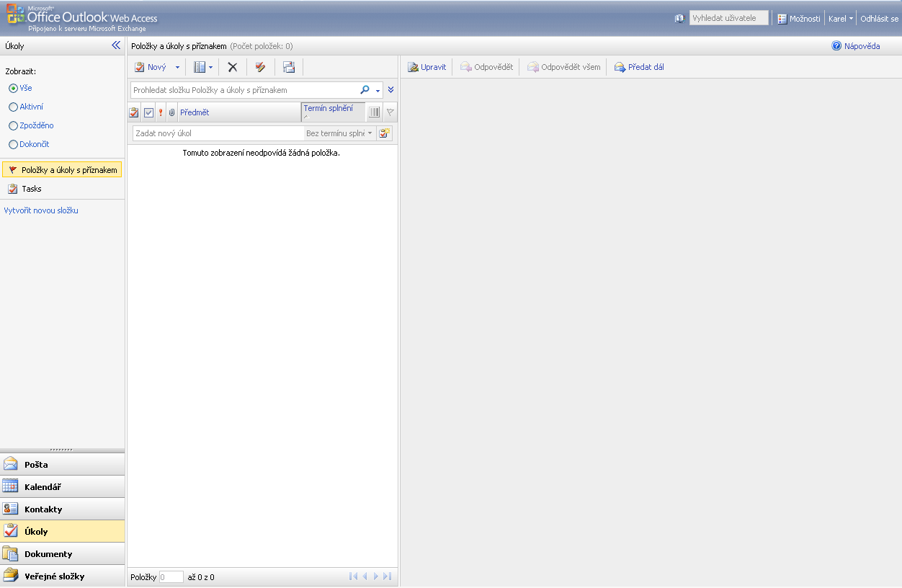The width and height of the screenshot is (902, 588).
Task: Select the Delete (X) toolbar icon
Action: 233,66
